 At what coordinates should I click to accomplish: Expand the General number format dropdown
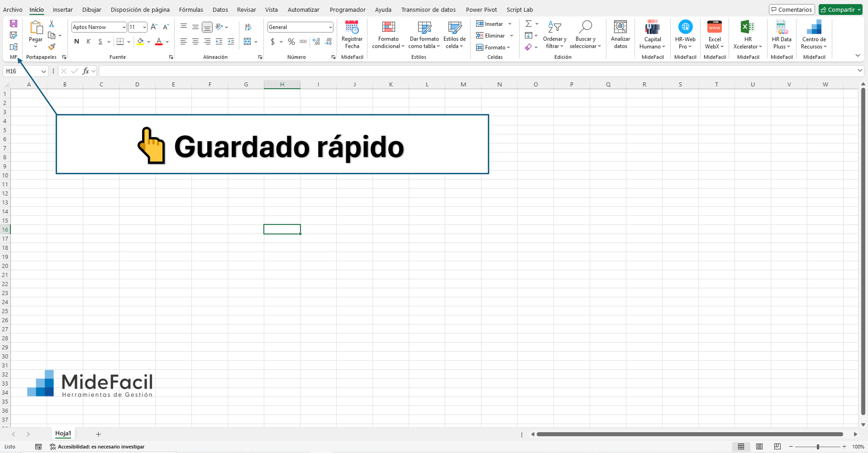click(330, 27)
